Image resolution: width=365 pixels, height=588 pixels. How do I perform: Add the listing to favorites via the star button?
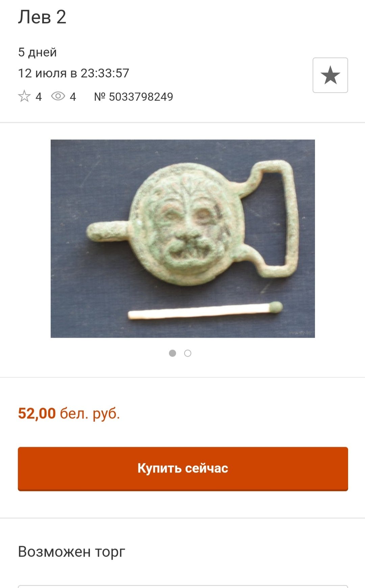[x=330, y=75]
